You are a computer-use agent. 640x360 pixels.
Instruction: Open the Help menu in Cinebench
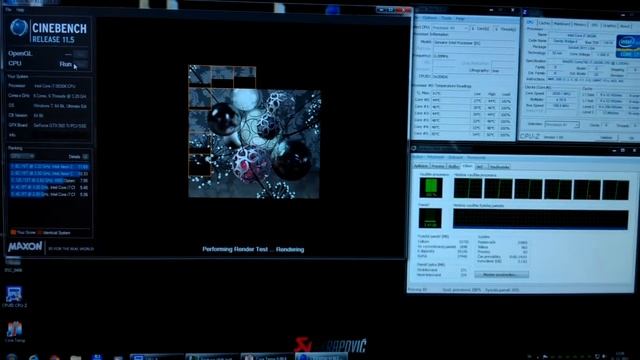(20, 9)
